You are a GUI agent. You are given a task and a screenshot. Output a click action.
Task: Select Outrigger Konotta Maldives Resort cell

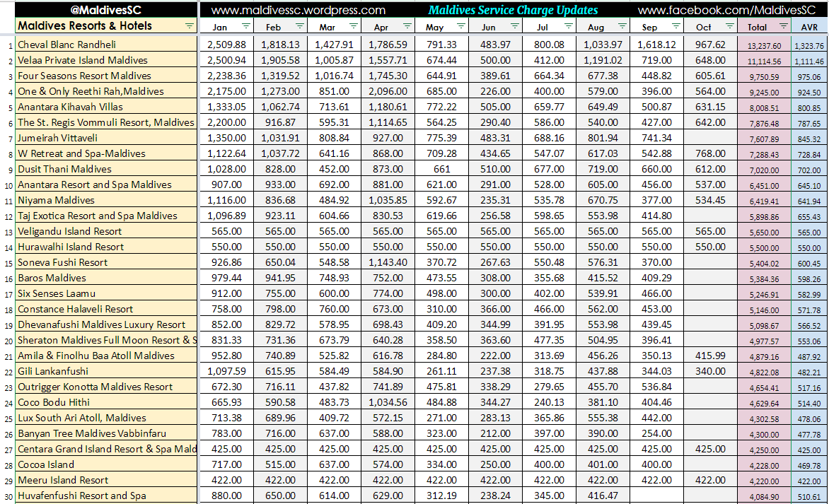tap(106, 387)
